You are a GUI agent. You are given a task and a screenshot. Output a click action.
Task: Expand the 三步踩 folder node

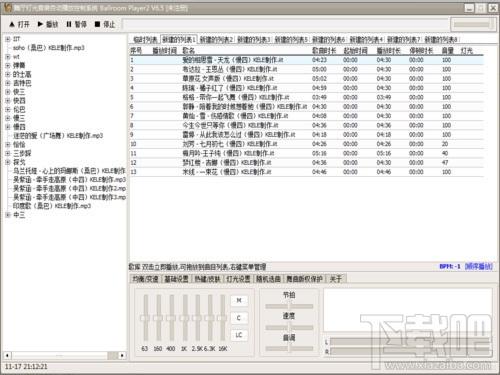(x=8, y=153)
